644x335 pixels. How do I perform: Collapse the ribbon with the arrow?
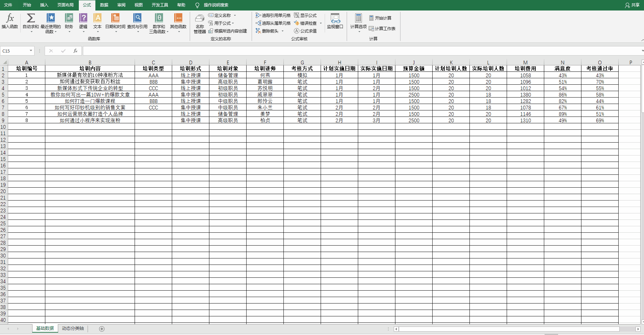tap(642, 40)
